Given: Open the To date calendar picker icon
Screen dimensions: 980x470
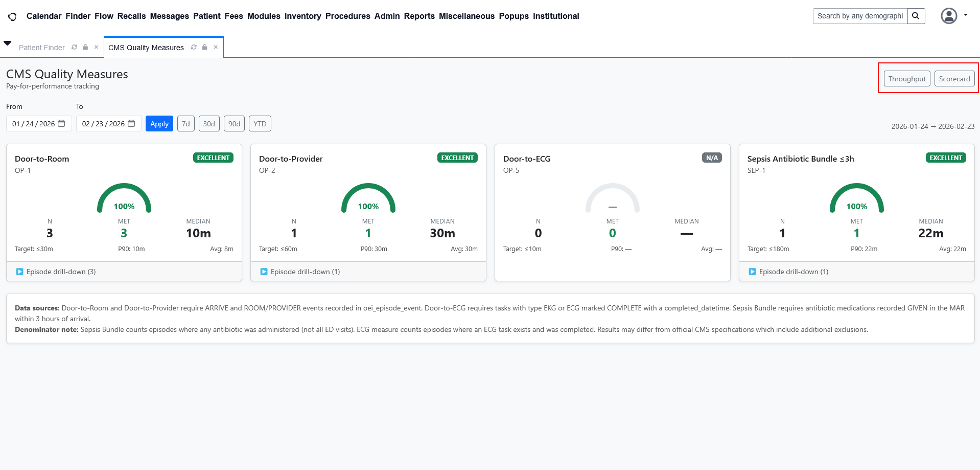Looking at the screenshot, I should (x=131, y=124).
